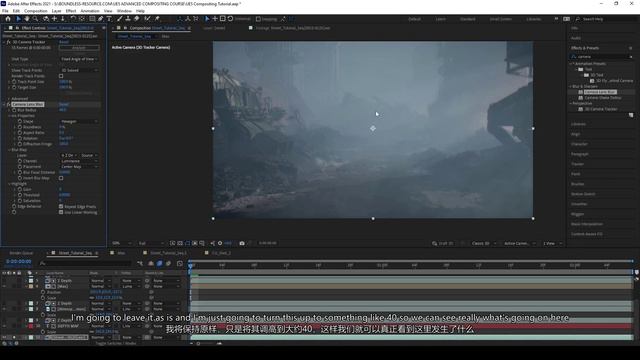Click Reset link for Camera Lens Blur
This screenshot has width=640, height=360.
pyautogui.click(x=64, y=104)
